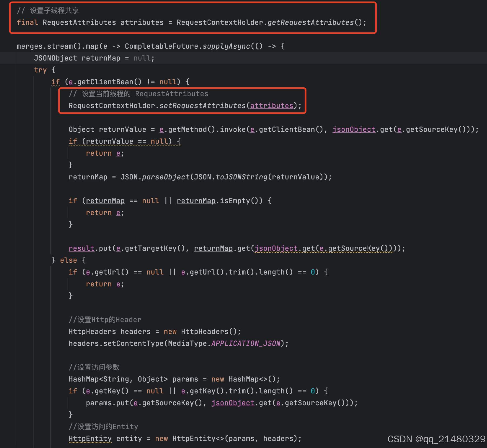Image resolution: width=487 pixels, height=448 pixels.
Task: Click 'JSONObject' type in the returnMap declaration
Action: (x=55, y=58)
